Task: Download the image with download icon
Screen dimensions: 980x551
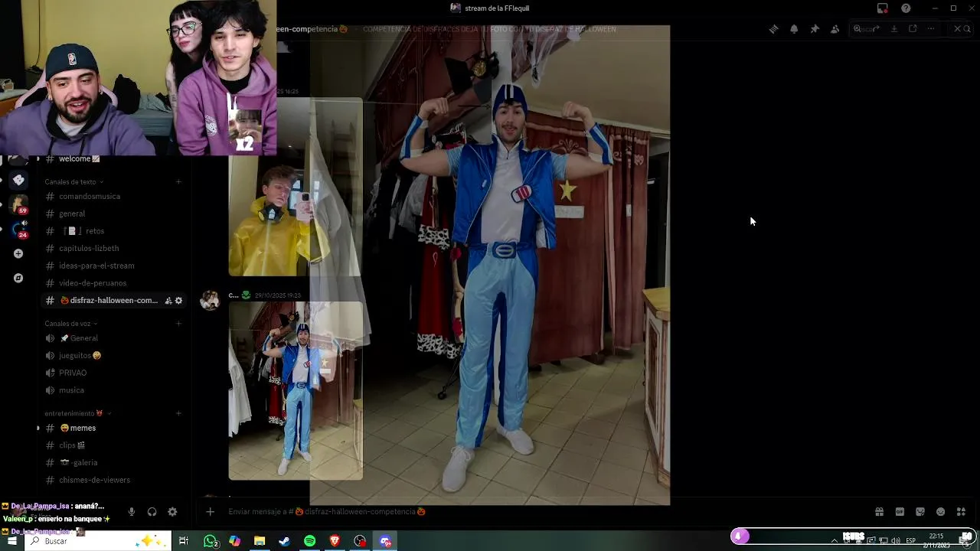Action: (x=894, y=29)
